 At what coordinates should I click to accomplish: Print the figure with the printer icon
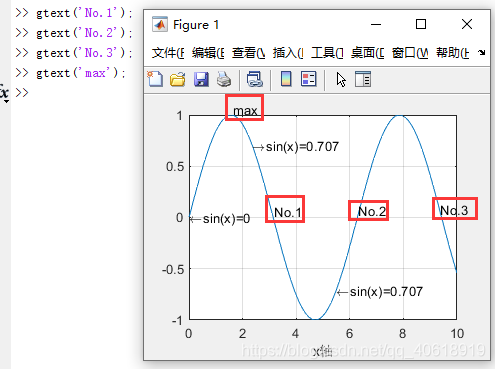pyautogui.click(x=224, y=79)
